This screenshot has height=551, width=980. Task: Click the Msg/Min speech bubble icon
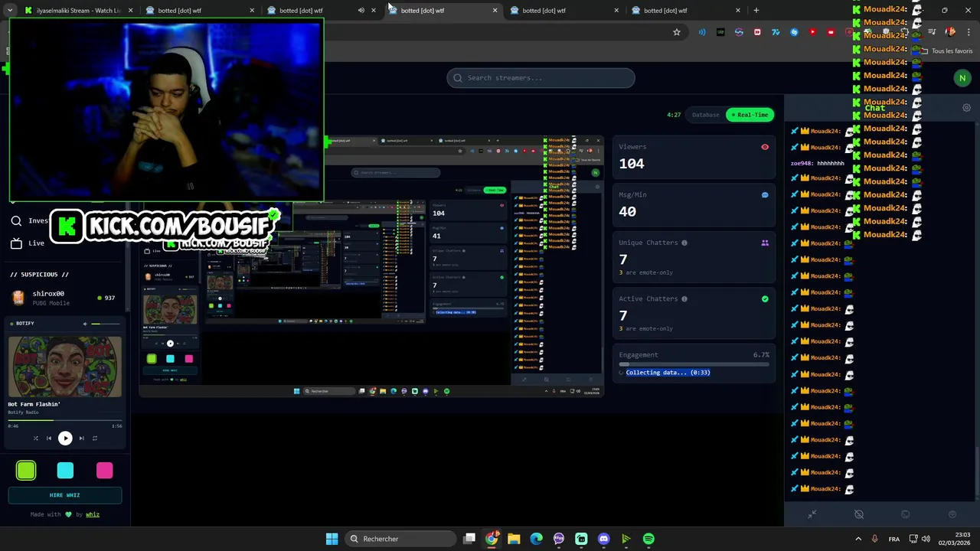tap(765, 195)
